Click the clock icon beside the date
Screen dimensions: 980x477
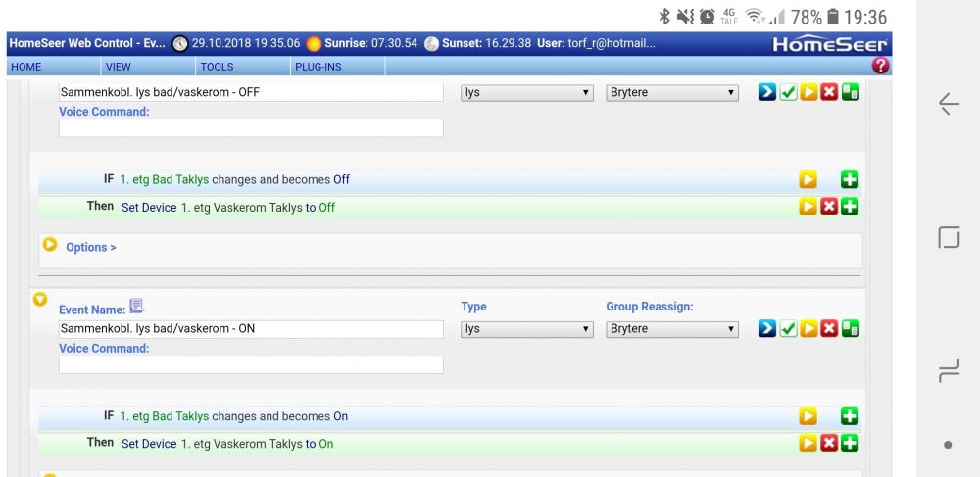(x=180, y=44)
